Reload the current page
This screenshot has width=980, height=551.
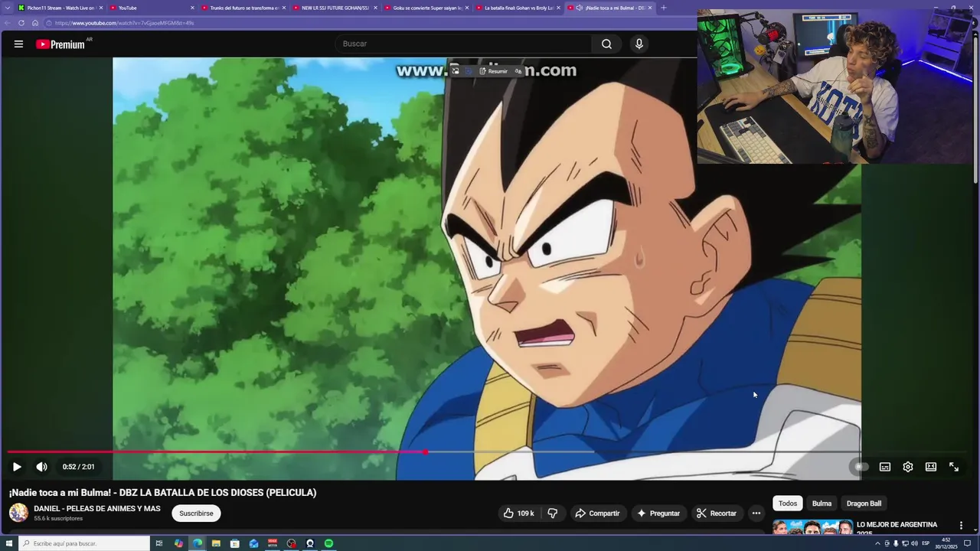click(x=21, y=23)
